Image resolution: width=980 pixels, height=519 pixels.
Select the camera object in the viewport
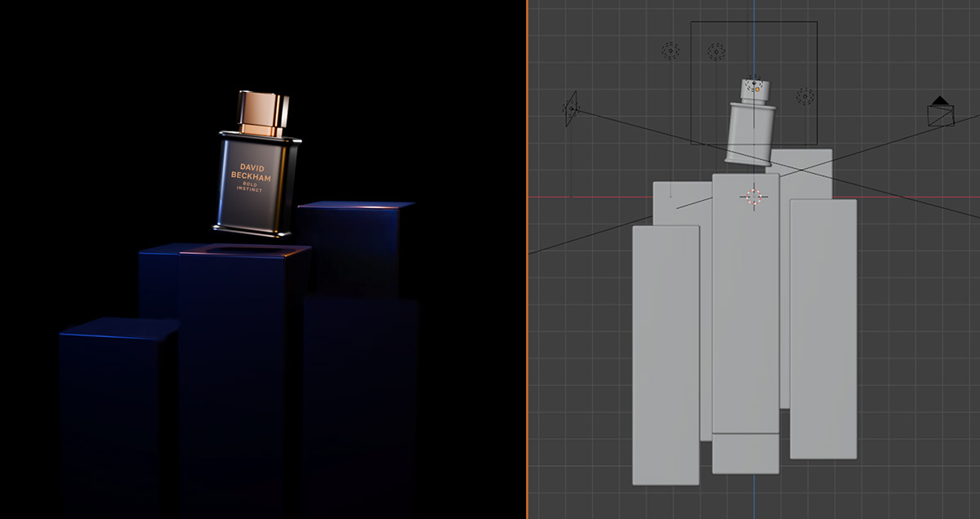(x=941, y=112)
